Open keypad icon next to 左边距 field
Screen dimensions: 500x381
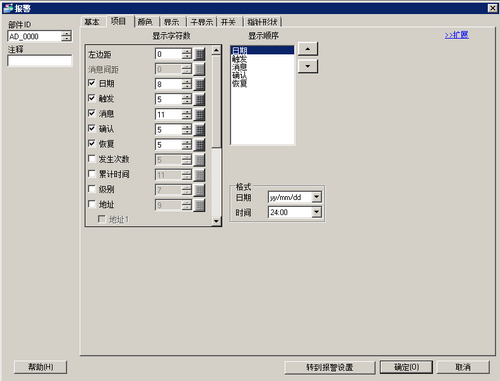199,54
